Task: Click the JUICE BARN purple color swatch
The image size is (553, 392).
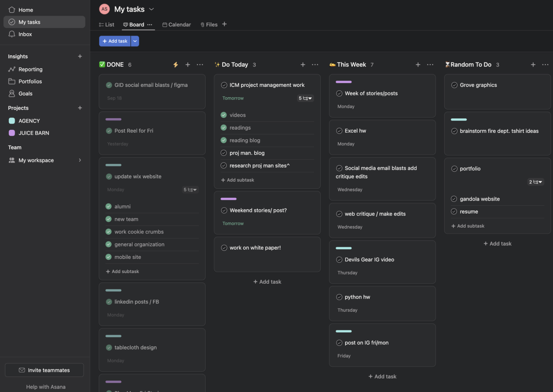Action: [12, 133]
